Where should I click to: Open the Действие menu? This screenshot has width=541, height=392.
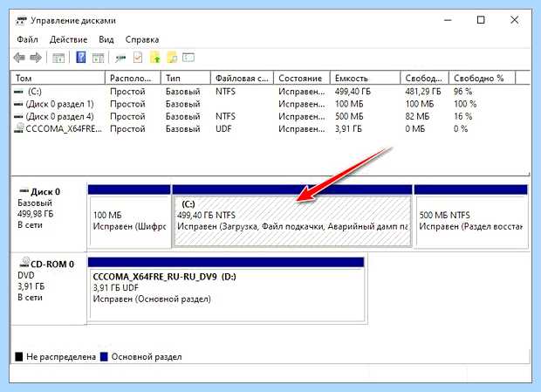(68, 39)
